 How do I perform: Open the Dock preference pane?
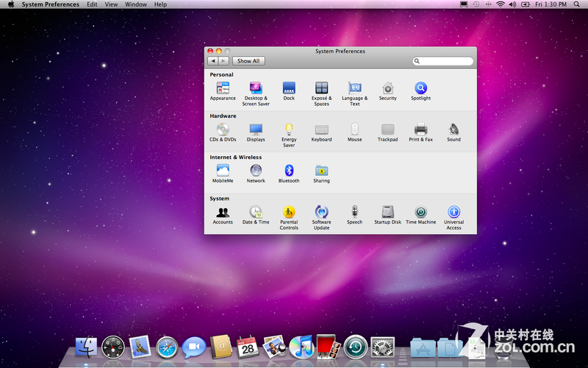pyautogui.click(x=289, y=91)
